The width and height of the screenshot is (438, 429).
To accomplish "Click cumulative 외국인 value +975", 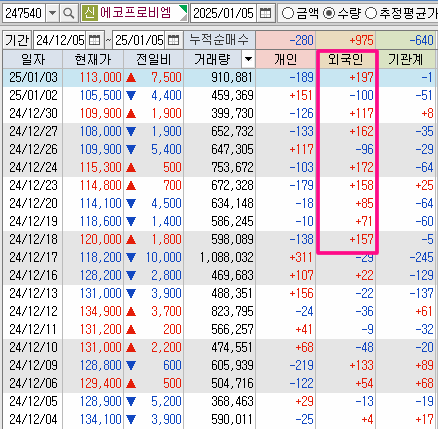I will pyautogui.click(x=361, y=40).
